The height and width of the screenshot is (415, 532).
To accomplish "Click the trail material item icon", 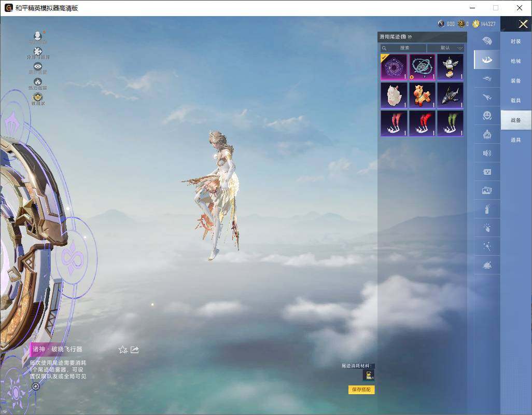I will tap(369, 375).
